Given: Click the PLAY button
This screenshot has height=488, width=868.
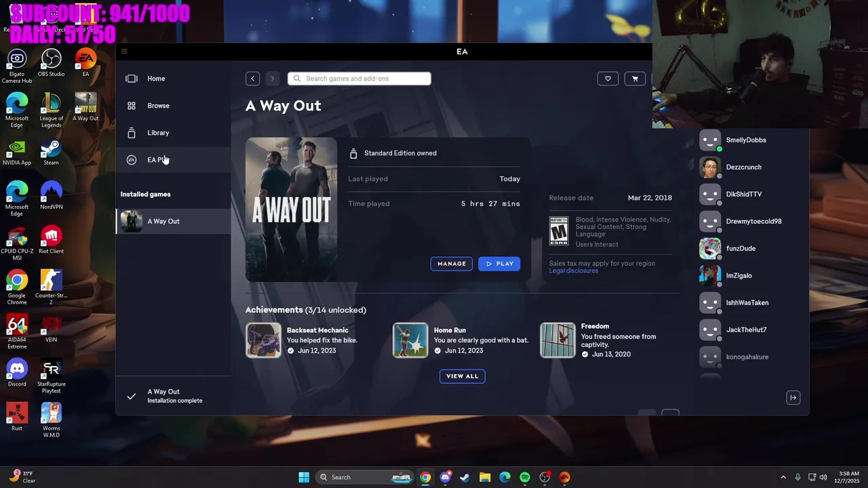Looking at the screenshot, I should [499, 264].
